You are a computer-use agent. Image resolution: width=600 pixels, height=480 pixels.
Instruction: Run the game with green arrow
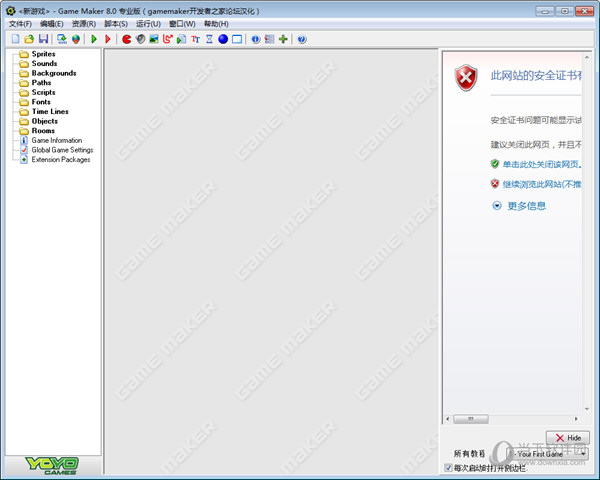pyautogui.click(x=94, y=39)
